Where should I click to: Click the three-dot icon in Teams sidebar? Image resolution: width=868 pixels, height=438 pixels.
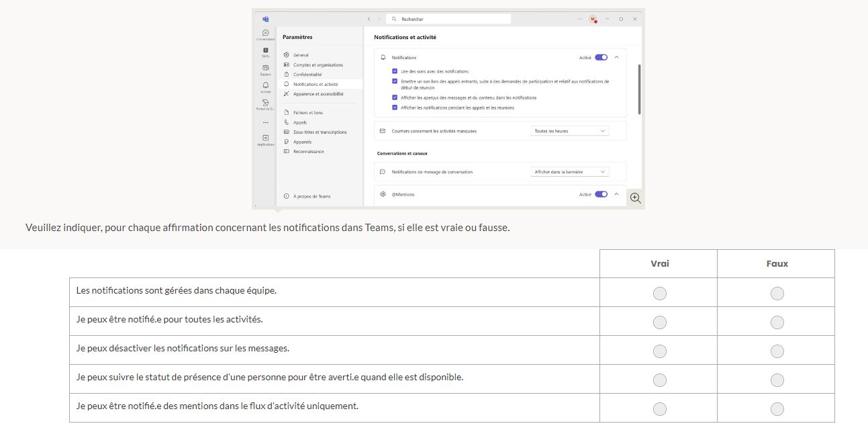pyautogui.click(x=265, y=122)
